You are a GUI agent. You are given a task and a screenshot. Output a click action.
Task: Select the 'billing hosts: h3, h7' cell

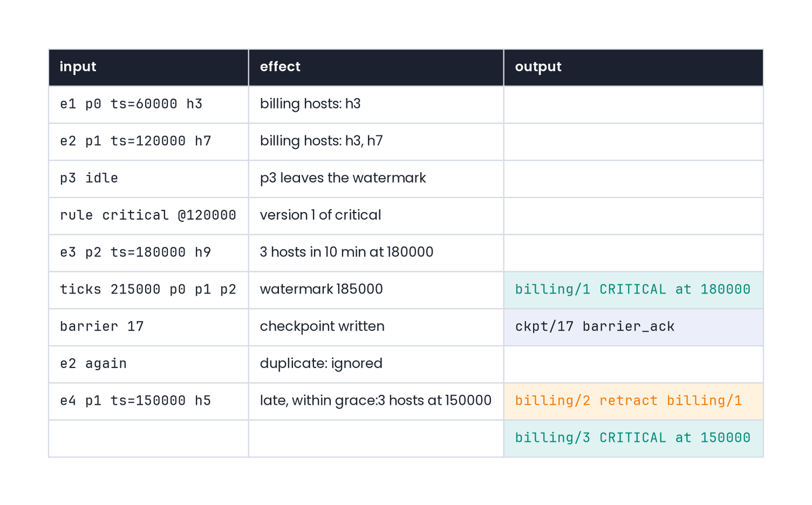pyautogui.click(x=376, y=142)
